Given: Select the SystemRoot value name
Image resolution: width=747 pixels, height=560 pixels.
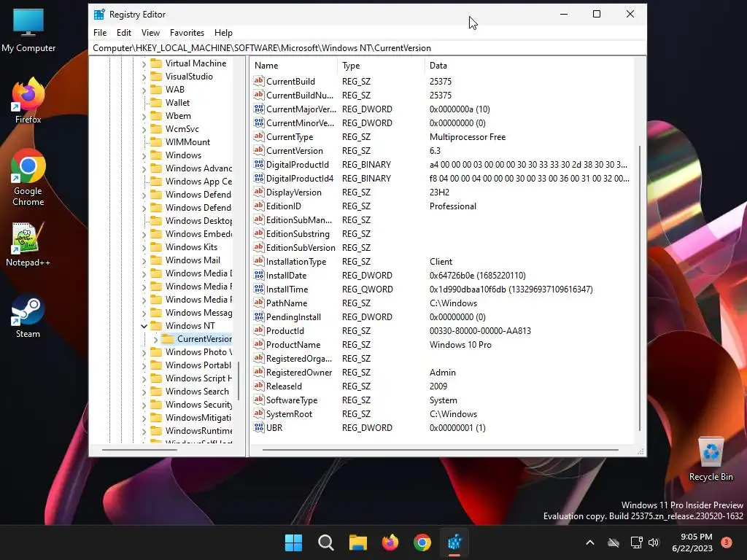Looking at the screenshot, I should tap(289, 414).
